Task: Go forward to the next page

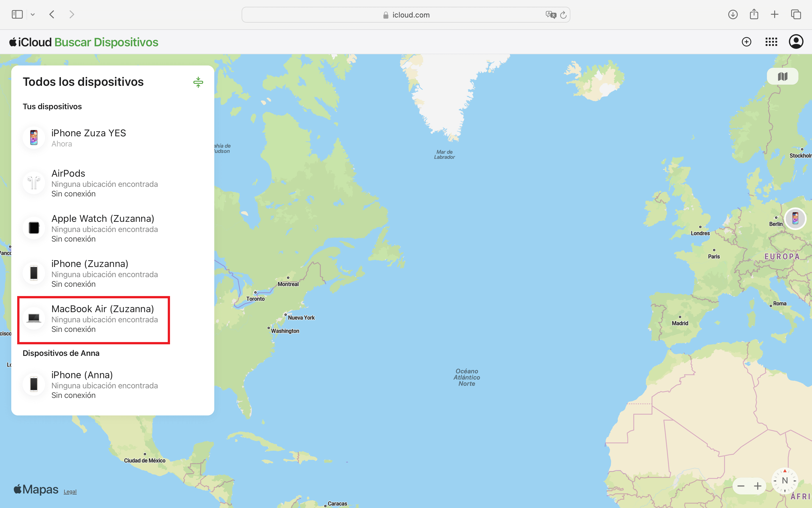Action: coord(71,14)
